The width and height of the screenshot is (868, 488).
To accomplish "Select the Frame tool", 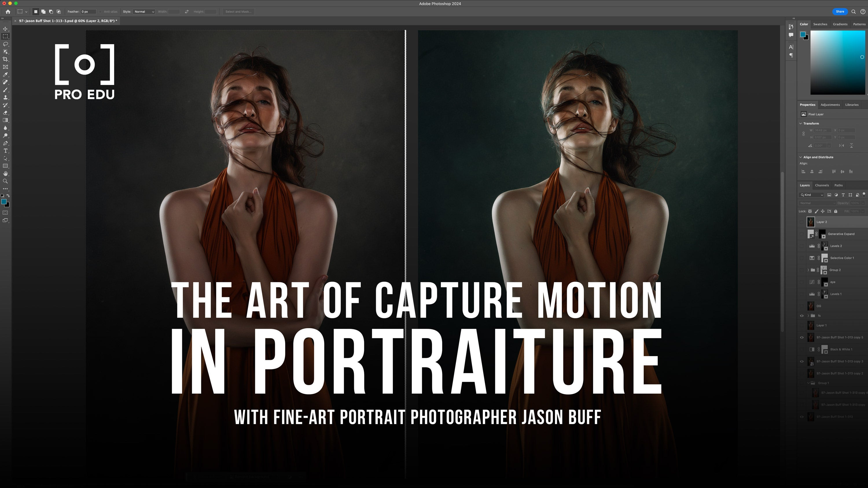I will (x=5, y=67).
